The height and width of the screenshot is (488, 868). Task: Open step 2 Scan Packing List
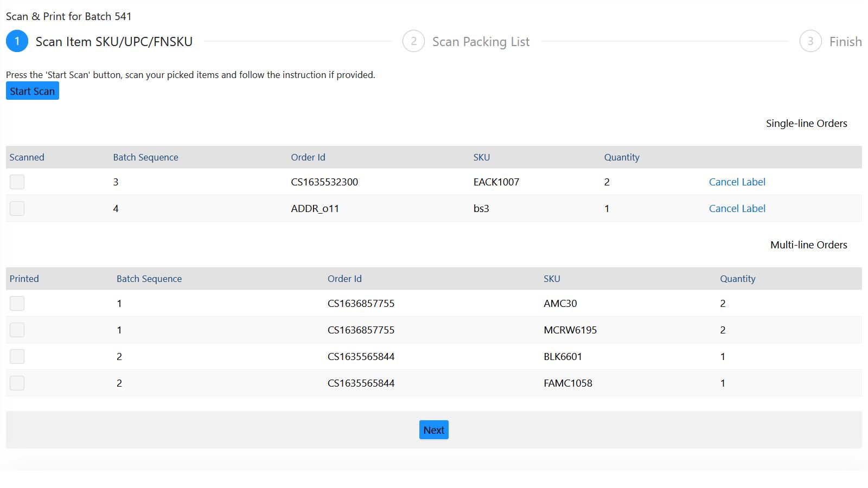tap(413, 41)
